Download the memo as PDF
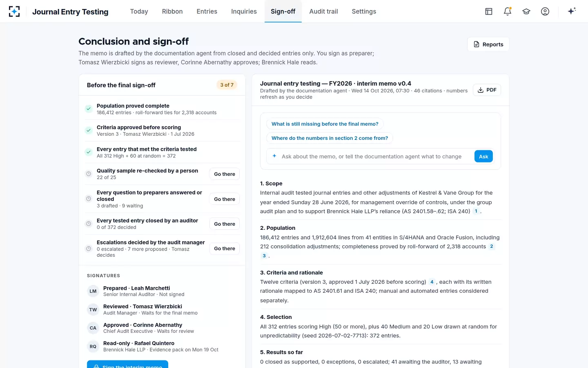588x368 pixels. coord(487,90)
